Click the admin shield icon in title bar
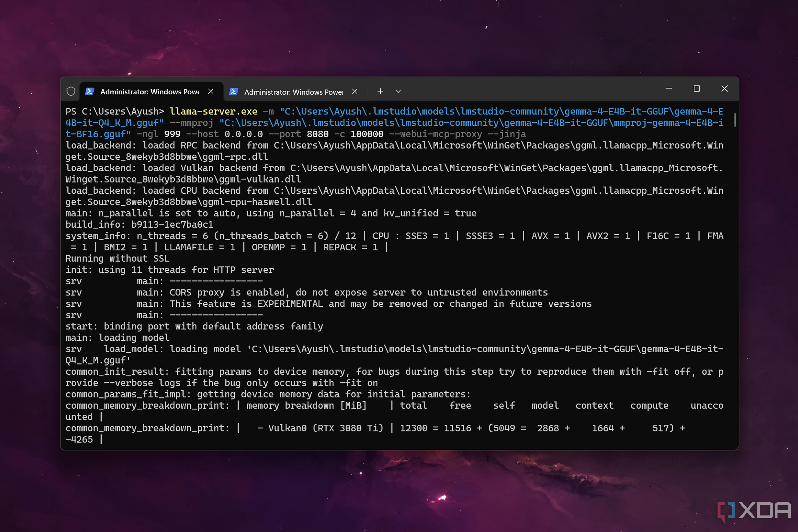Viewport: 798px width, 532px height. coord(71,91)
